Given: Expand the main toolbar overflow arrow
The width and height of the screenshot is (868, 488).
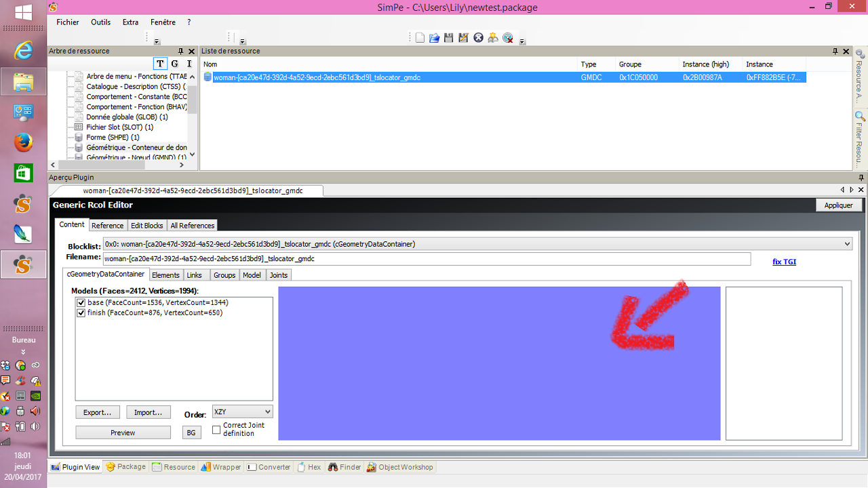Looking at the screenshot, I should coord(522,41).
